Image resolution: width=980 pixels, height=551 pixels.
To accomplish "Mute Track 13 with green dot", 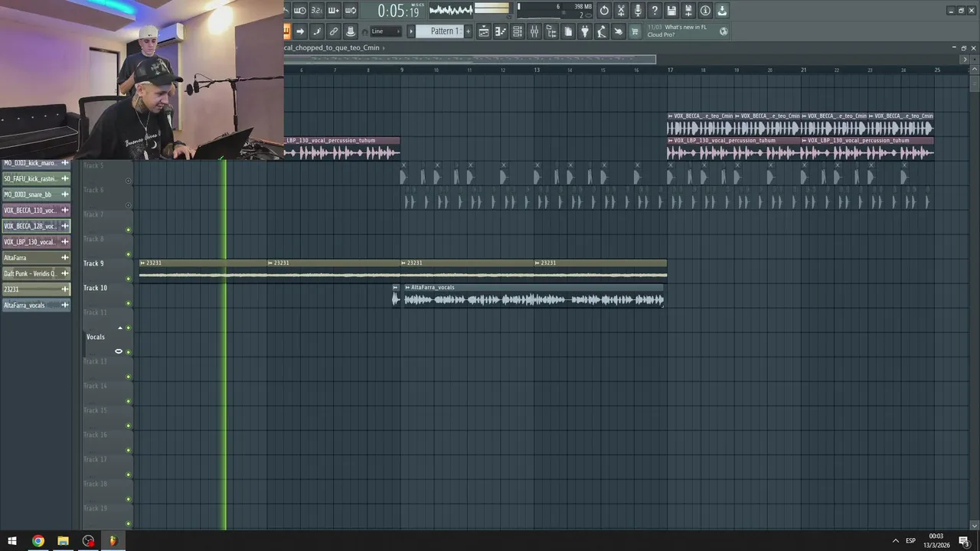I will click(128, 377).
